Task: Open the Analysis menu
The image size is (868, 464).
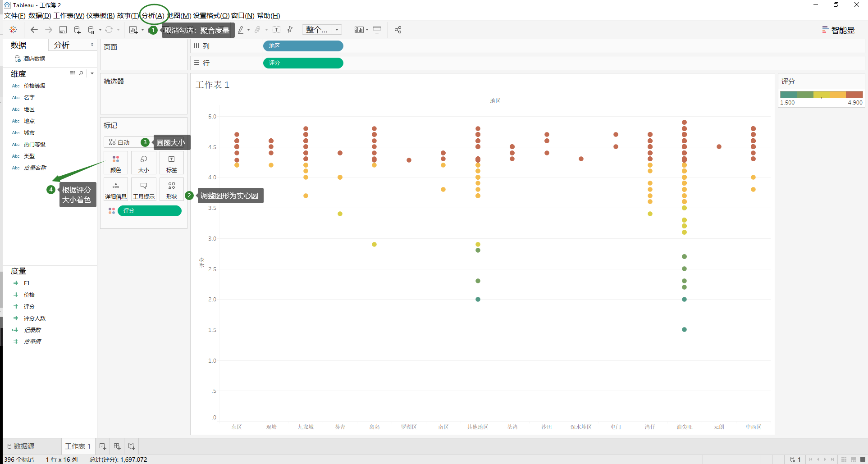Action: [153, 16]
